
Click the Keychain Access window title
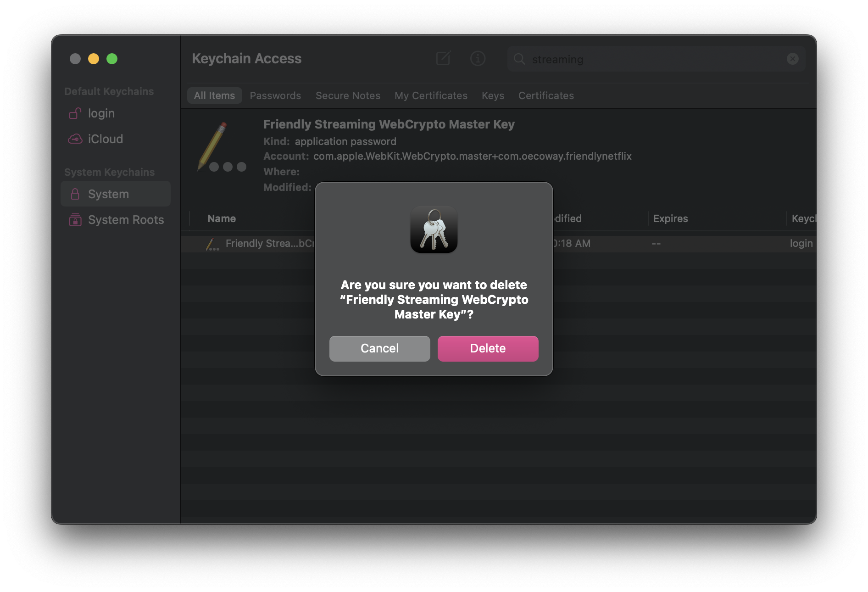(x=247, y=58)
